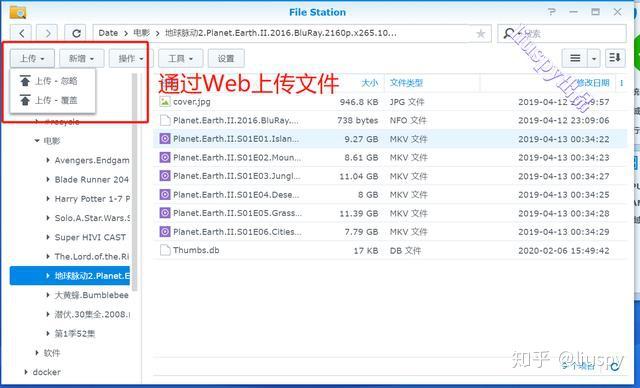Click the 电影 breadcrumb segment
The image size is (640, 388).
[x=142, y=33]
